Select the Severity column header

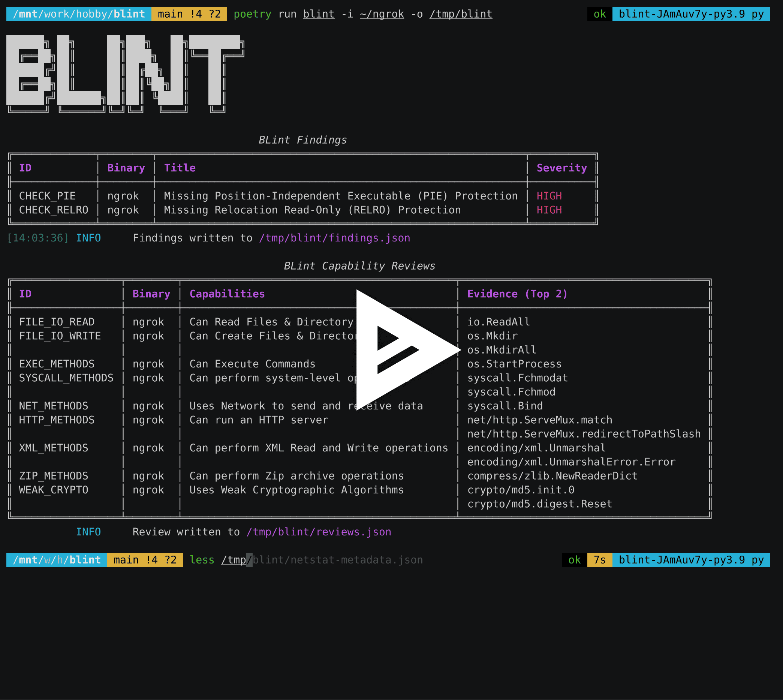561,168
